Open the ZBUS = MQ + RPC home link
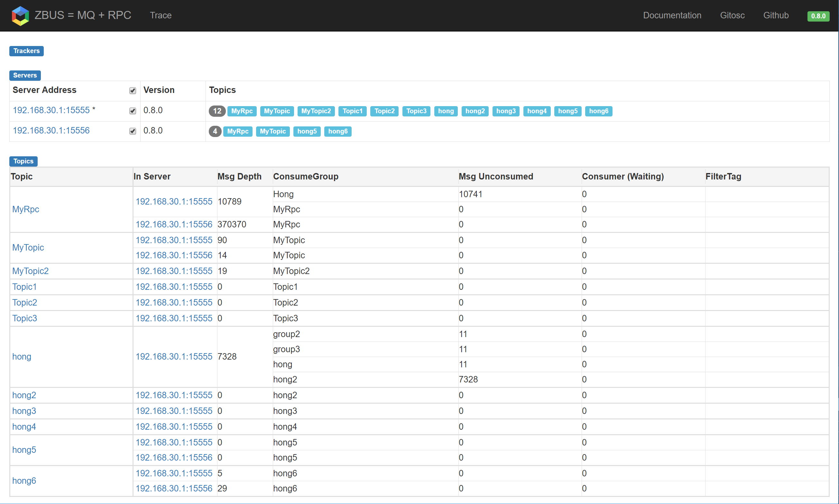Screen dimensions: 839x504 tap(83, 15)
